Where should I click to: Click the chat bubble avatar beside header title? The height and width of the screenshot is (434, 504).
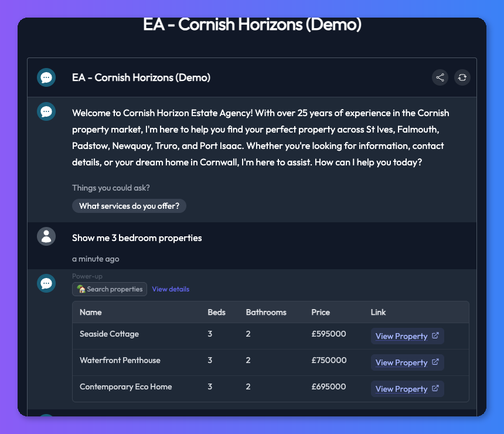[46, 77]
